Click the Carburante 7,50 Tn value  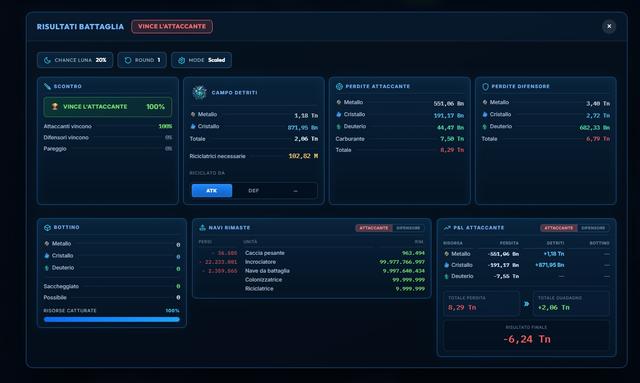click(x=452, y=139)
